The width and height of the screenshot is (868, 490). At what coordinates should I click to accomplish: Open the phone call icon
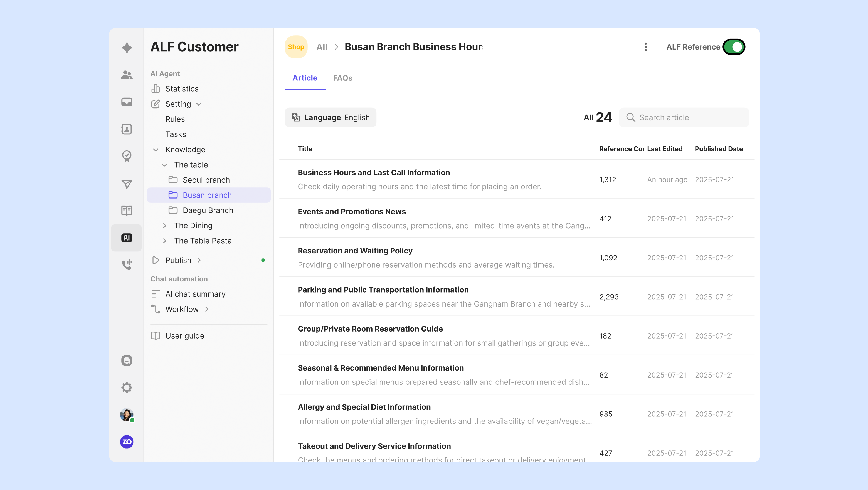click(x=126, y=265)
